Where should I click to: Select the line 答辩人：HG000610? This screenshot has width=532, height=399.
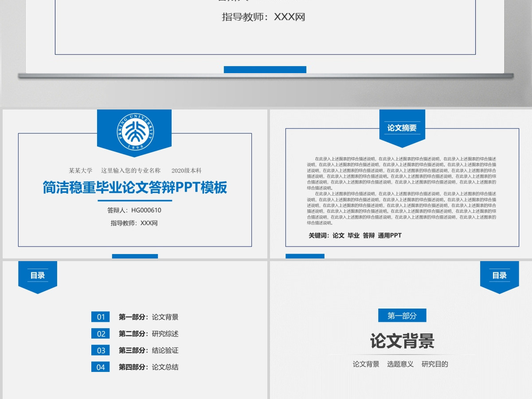(x=134, y=210)
